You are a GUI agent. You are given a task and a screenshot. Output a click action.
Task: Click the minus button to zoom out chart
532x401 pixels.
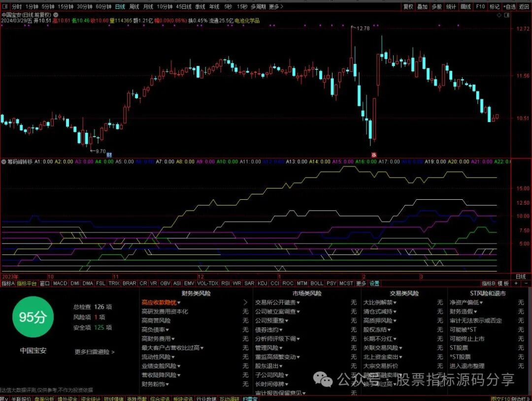[526, 283]
